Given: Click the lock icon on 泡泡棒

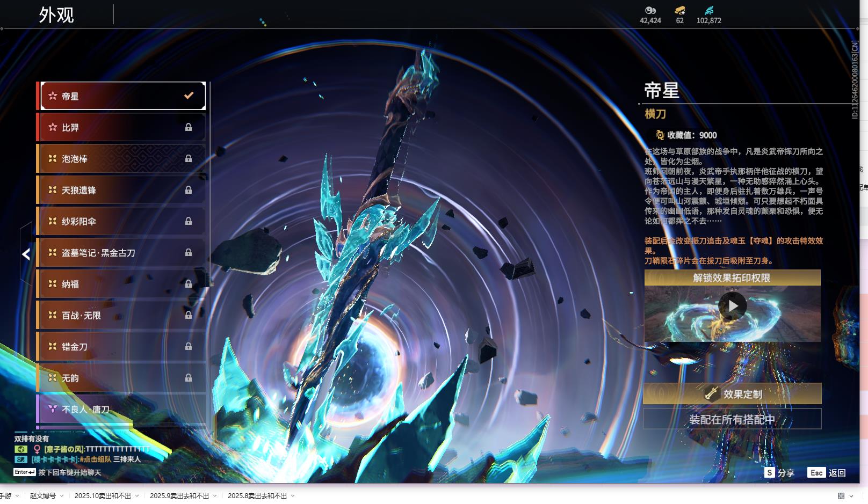Looking at the screenshot, I should tap(189, 158).
